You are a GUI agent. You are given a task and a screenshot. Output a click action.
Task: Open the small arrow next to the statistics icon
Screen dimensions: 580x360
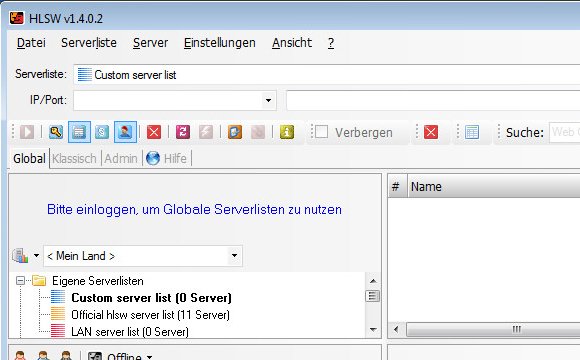[x=36, y=255]
